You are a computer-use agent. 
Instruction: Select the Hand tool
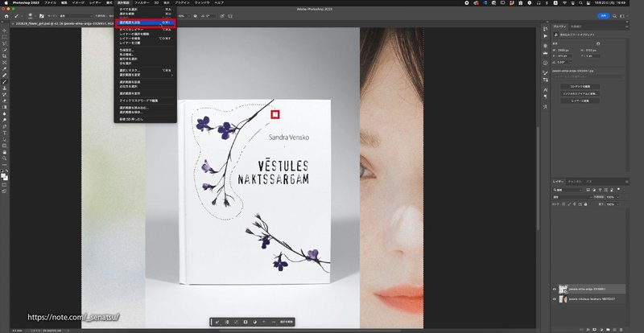[5, 152]
